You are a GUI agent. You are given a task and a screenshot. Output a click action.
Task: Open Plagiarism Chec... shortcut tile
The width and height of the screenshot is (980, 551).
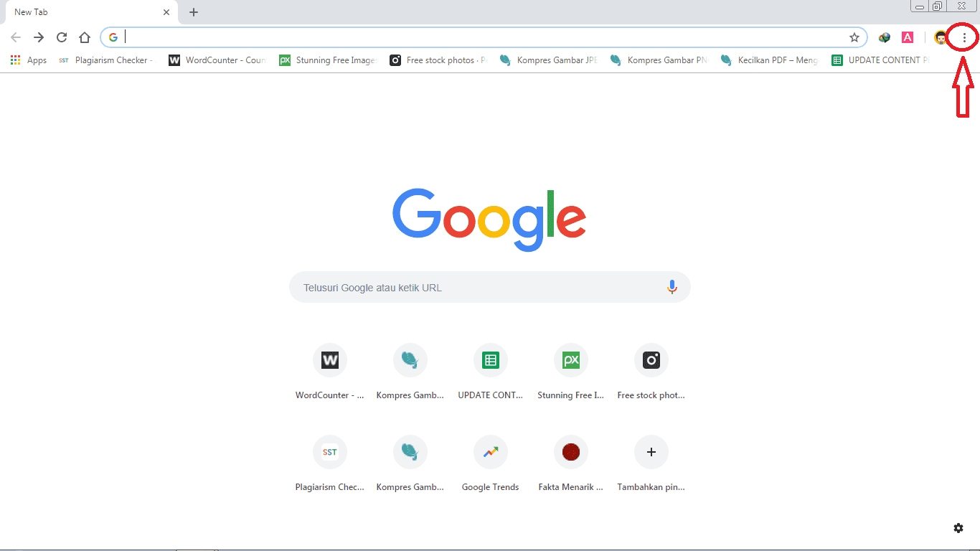coord(330,464)
